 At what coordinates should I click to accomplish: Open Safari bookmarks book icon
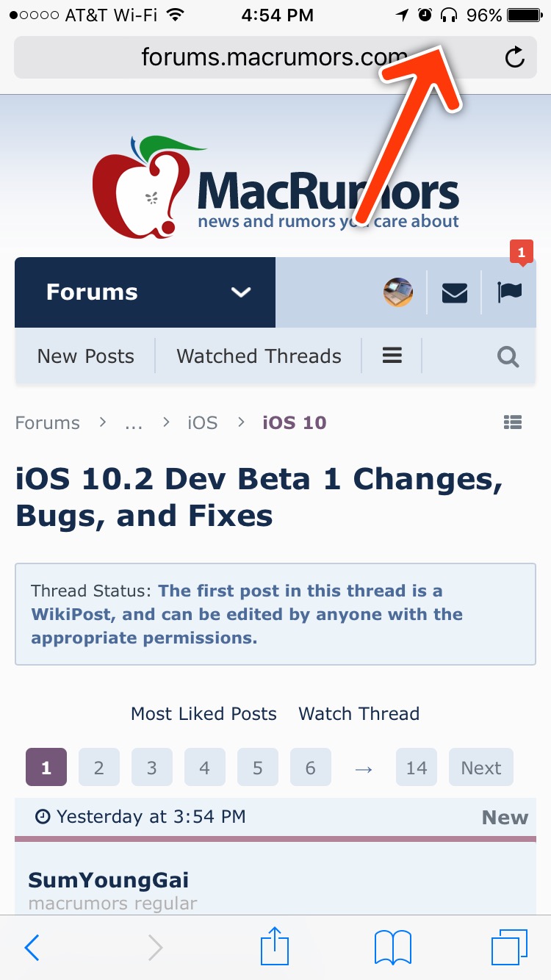tap(392, 947)
